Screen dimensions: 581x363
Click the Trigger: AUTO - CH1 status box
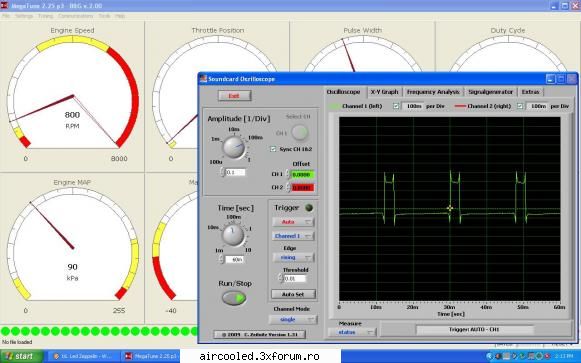tap(475, 329)
